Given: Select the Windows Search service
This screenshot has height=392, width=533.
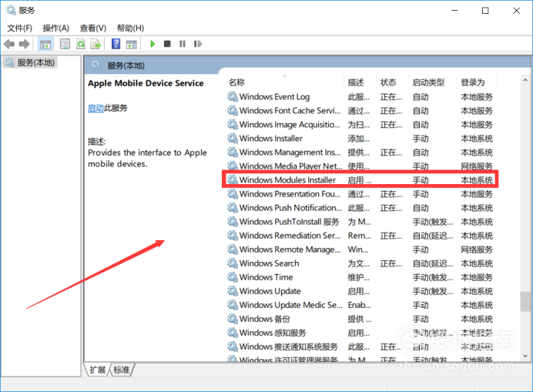Looking at the screenshot, I should [360, 263].
